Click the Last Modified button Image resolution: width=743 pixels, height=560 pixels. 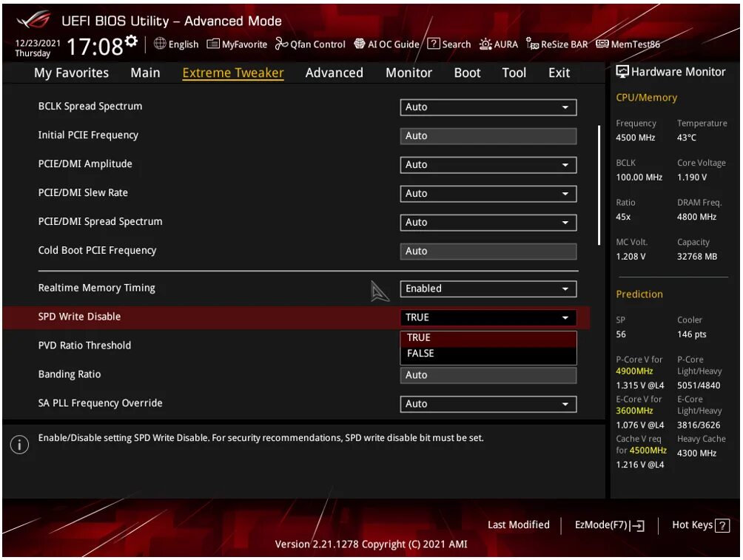(x=519, y=525)
